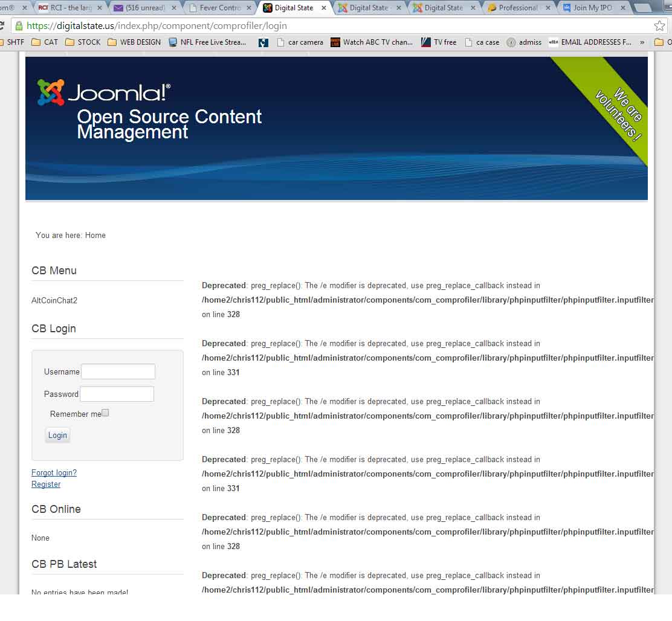Close the Professional tab

click(548, 8)
